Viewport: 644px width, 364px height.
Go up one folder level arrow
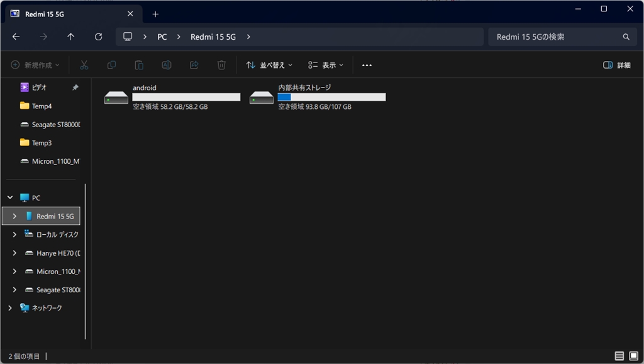pos(70,37)
